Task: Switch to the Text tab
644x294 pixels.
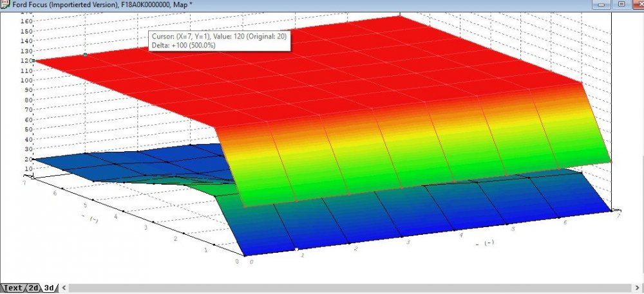Action: coord(12,288)
